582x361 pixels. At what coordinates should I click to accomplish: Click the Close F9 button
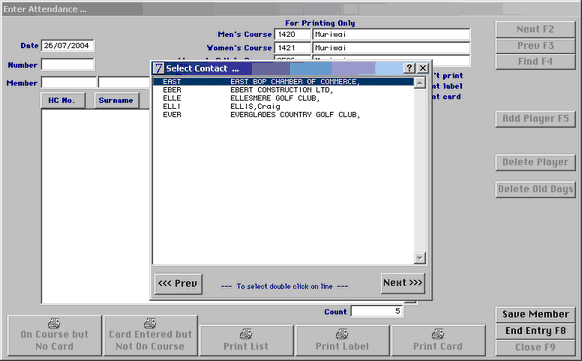point(535,347)
